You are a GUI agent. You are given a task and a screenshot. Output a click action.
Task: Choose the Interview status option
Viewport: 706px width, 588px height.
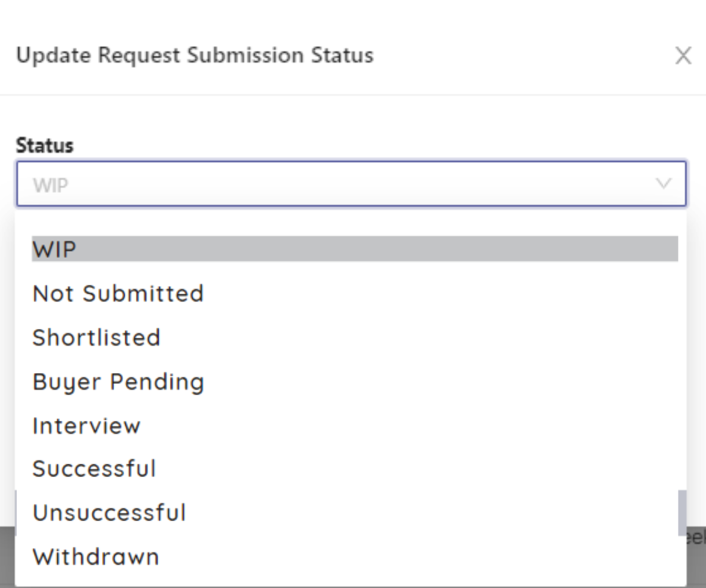[x=87, y=426]
